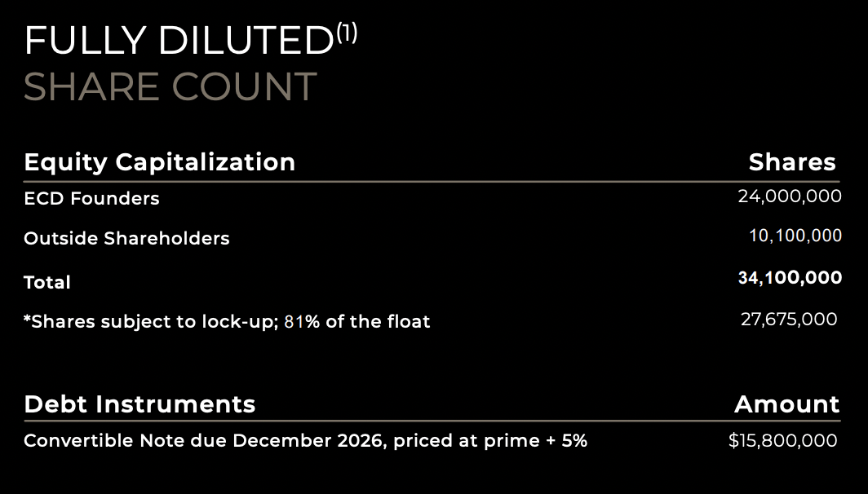Click the divider line under Equity Capitalization
The image size is (868, 494).
[x=432, y=182]
